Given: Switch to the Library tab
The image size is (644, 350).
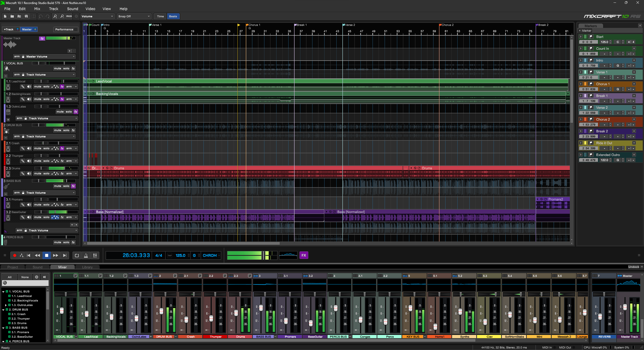Looking at the screenshot, I should click(x=87, y=267).
